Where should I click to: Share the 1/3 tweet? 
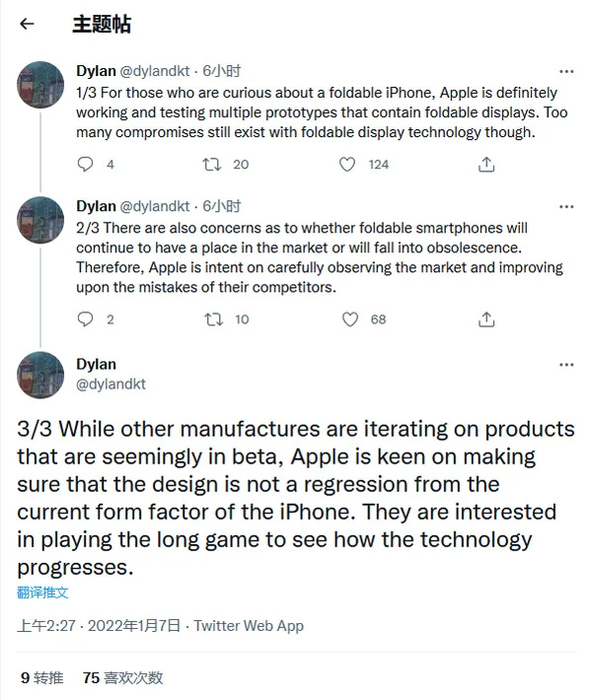[x=485, y=165]
